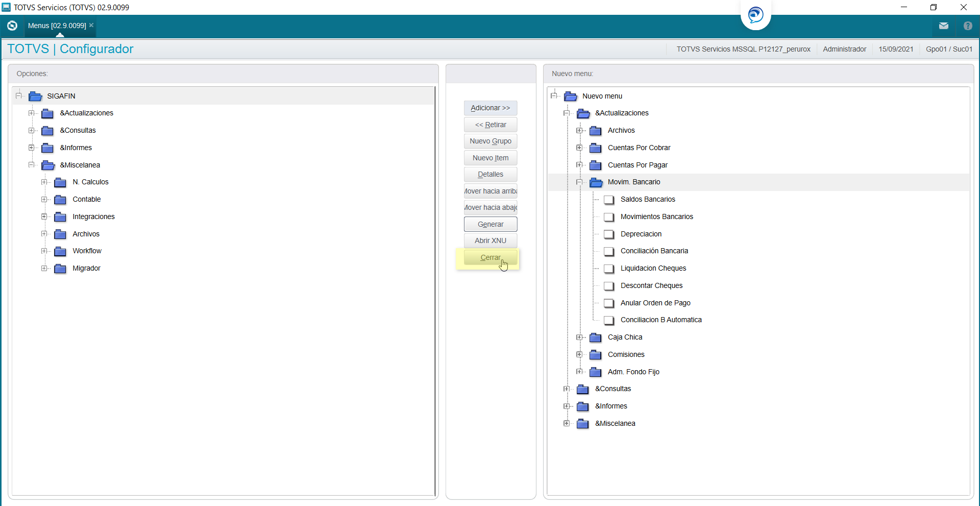Viewport: 980px width, 506px height.
Task: Click the Migrador folder icon
Action: 60,269
